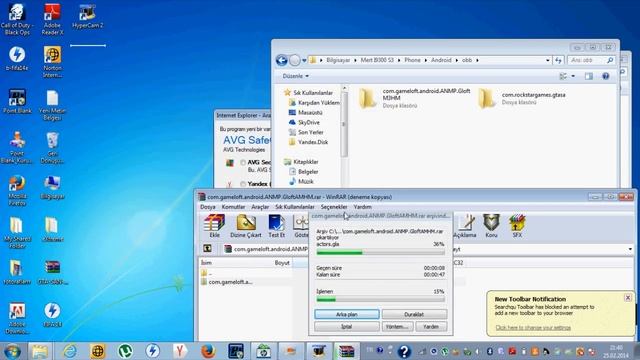Open Araçlar menu in WinRAR
The image size is (640, 360).
click(x=260, y=207)
